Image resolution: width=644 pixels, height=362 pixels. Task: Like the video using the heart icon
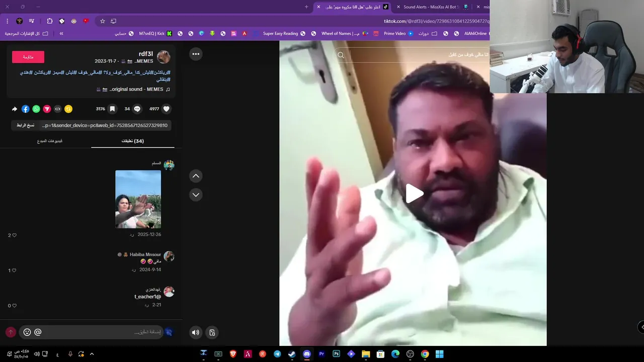click(x=167, y=109)
